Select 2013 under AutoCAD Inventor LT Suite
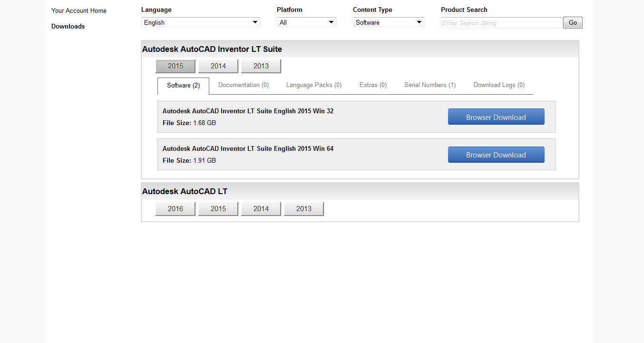The image size is (644, 343). pyautogui.click(x=261, y=66)
